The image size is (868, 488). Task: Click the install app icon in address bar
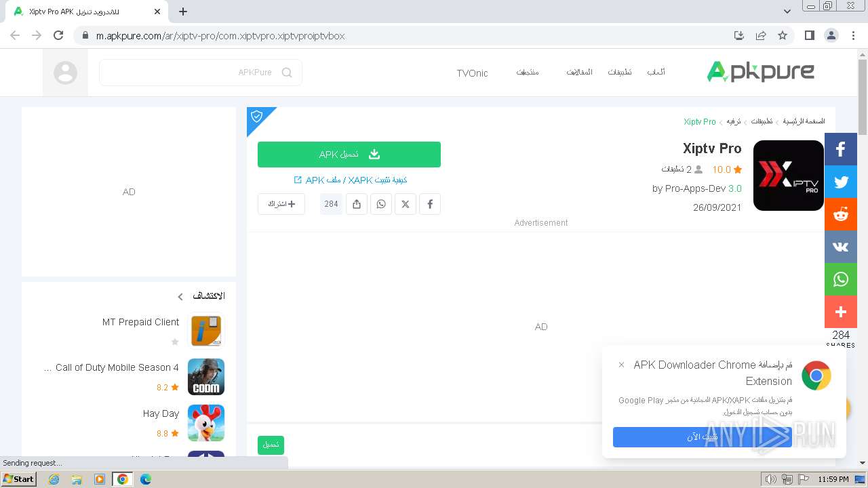point(739,35)
